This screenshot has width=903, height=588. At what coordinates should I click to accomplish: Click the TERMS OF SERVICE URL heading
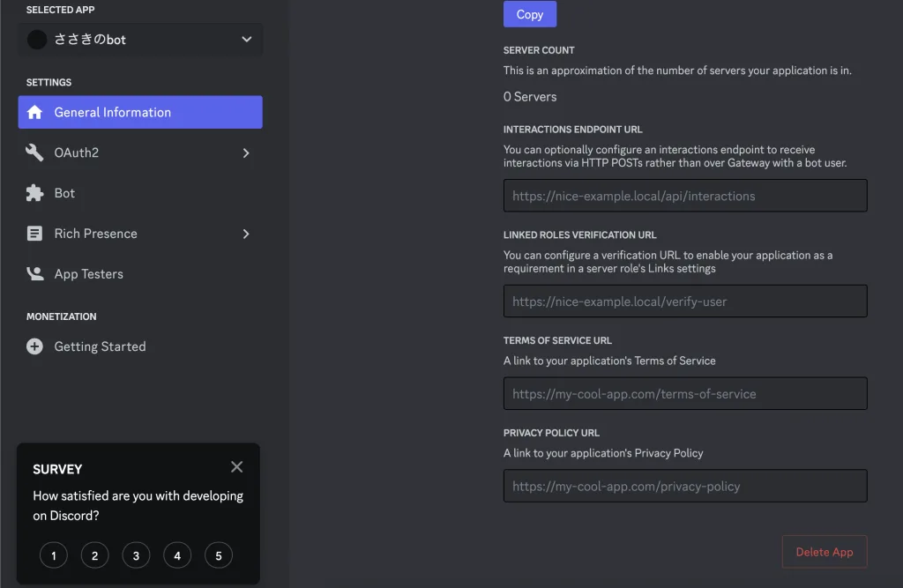click(x=557, y=340)
